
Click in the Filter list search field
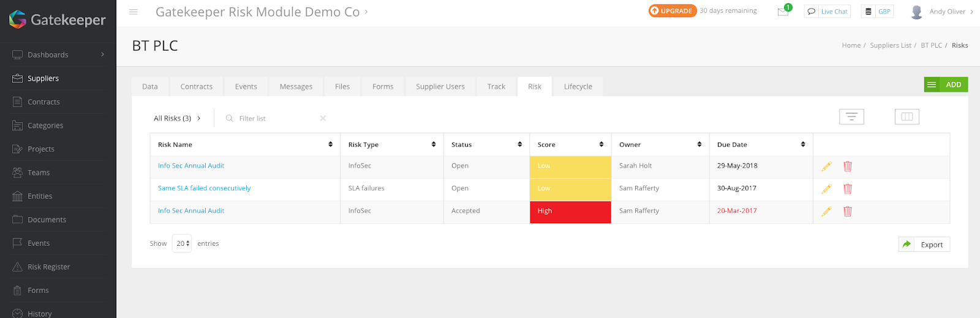tap(273, 118)
